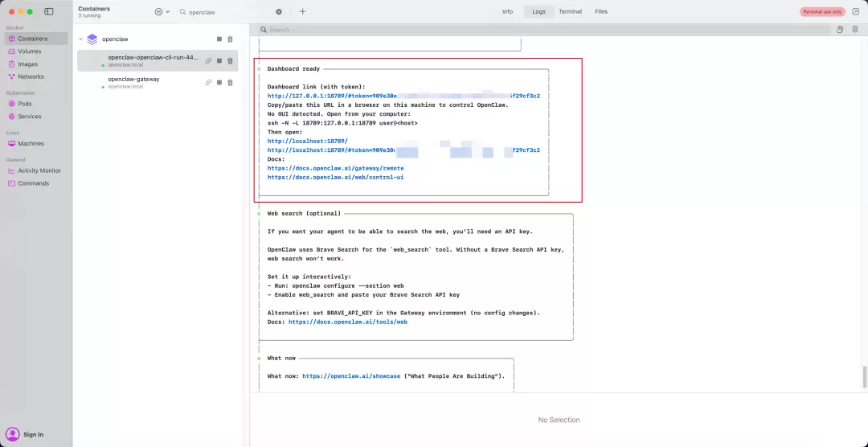Screen dimensions: 868x447
Task: Collapse the openclaw compose group
Action: pos(80,39)
